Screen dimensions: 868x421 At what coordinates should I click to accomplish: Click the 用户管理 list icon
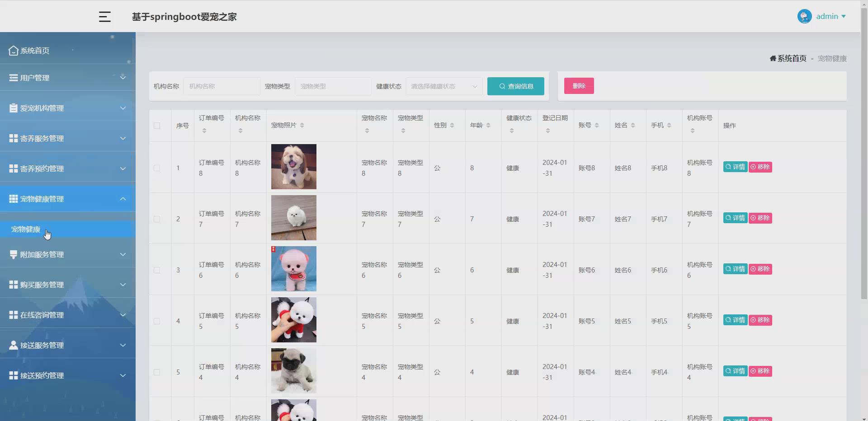point(14,78)
